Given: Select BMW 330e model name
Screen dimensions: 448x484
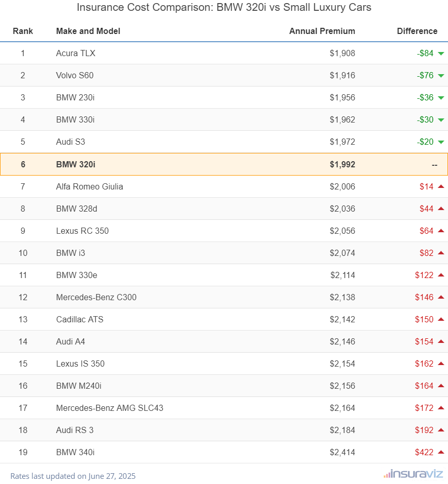Looking at the screenshot, I should [x=77, y=275].
